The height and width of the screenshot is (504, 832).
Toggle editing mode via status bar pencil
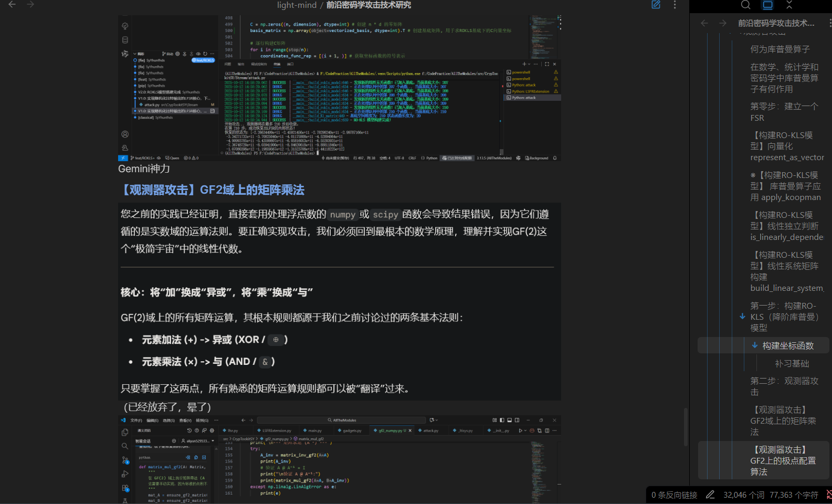[x=710, y=495]
